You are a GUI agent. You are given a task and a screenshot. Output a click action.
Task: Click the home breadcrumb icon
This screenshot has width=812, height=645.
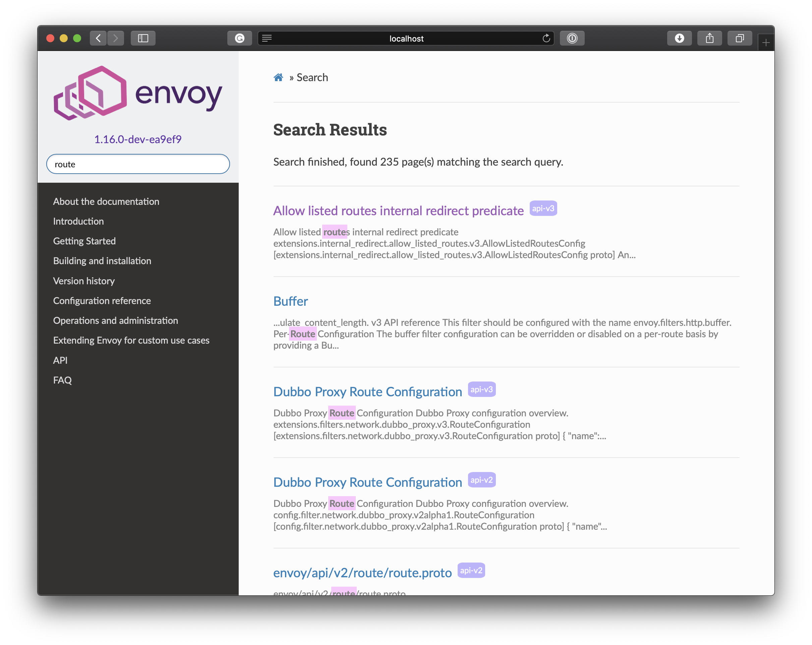(278, 77)
